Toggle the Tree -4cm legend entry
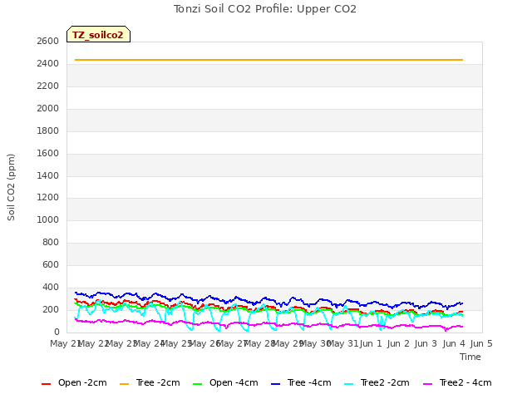The width and height of the screenshot is (532, 399). [301, 383]
